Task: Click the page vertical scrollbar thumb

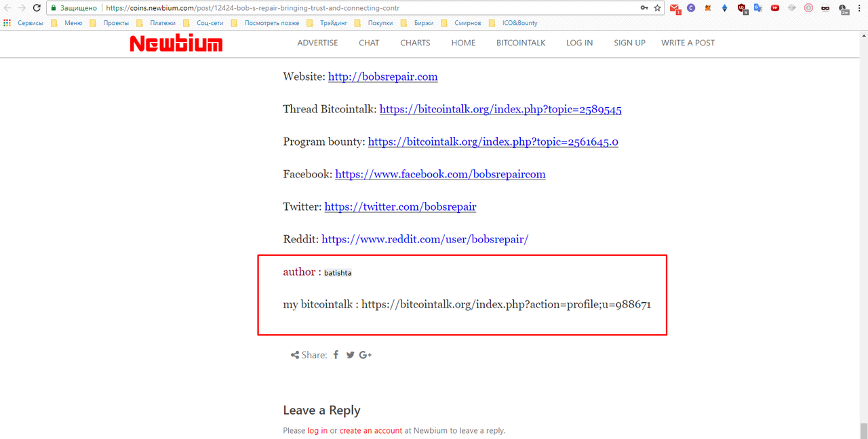Action: coord(863,430)
